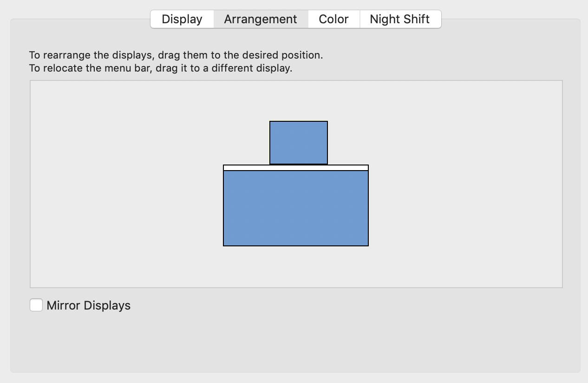The image size is (588, 383).
Task: Click the large display's bottom-right corner
Action: [367, 244]
